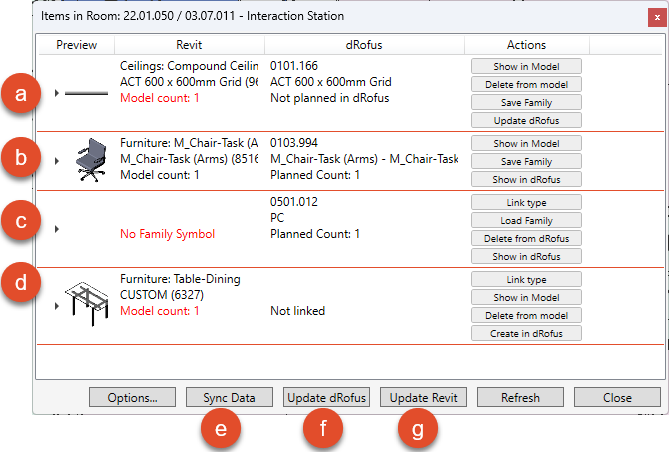669x452 pixels.
Task: Click the dRofus column header
Action: tap(364, 45)
